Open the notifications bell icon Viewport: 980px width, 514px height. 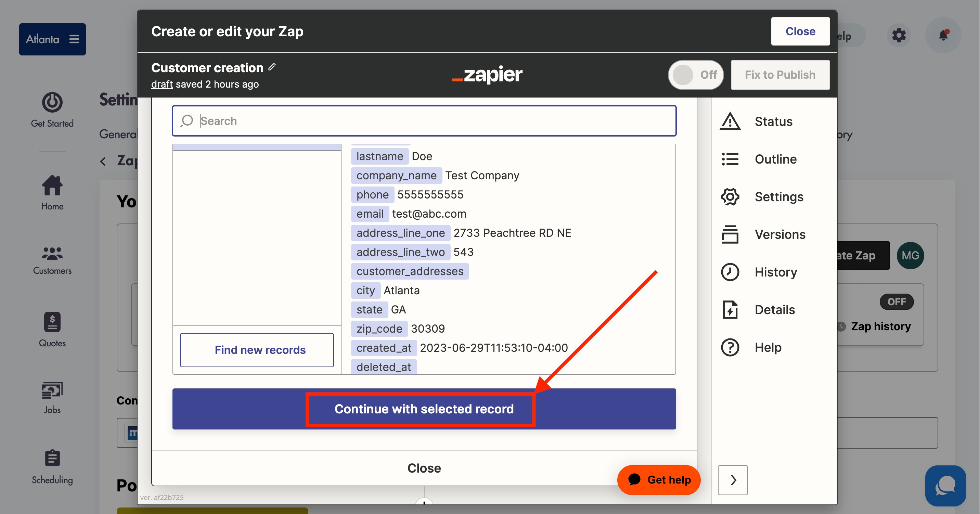pyautogui.click(x=943, y=35)
